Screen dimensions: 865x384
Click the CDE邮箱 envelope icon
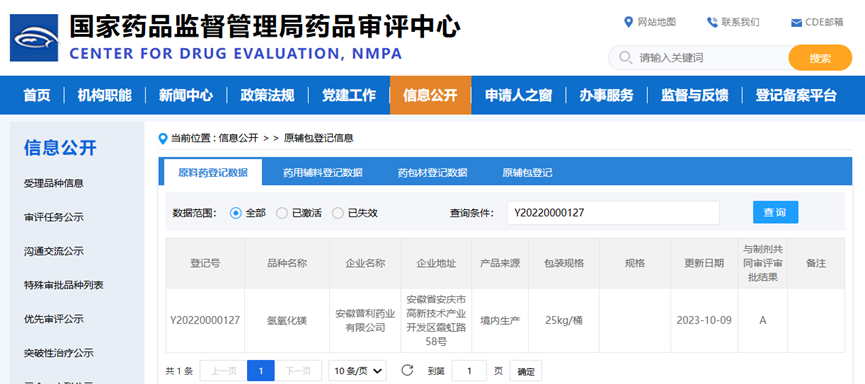[x=796, y=23]
